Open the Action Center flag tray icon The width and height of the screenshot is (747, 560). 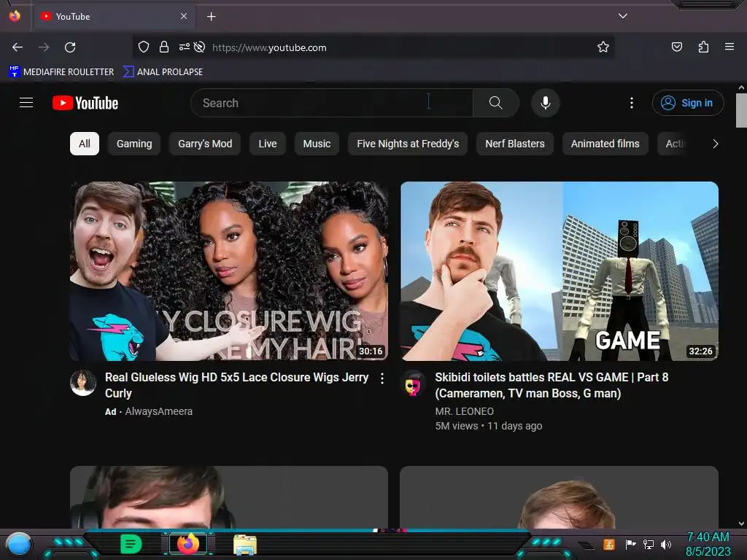pyautogui.click(x=630, y=544)
